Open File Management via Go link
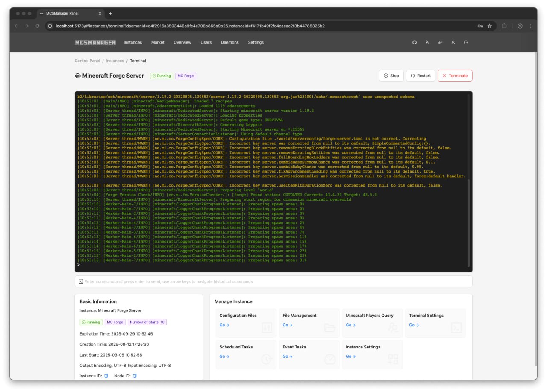 pyautogui.click(x=287, y=325)
